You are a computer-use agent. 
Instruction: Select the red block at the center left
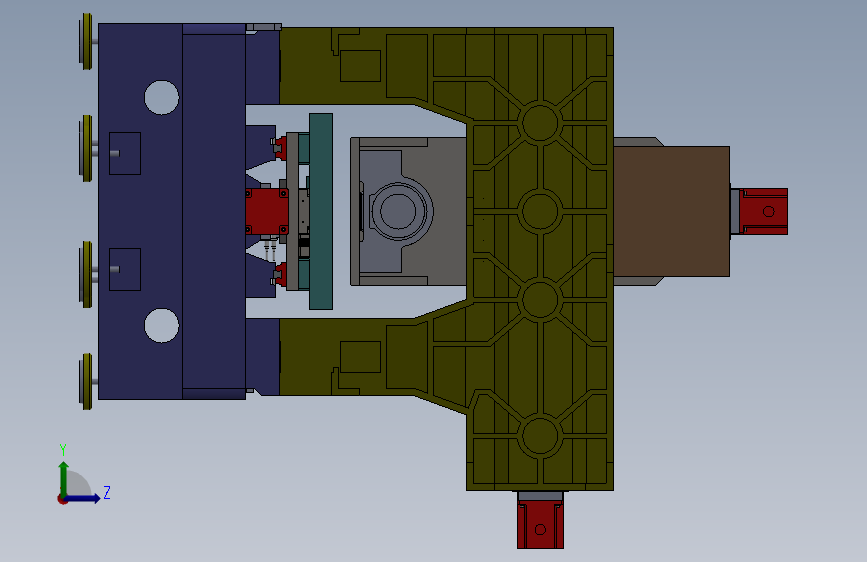267,211
